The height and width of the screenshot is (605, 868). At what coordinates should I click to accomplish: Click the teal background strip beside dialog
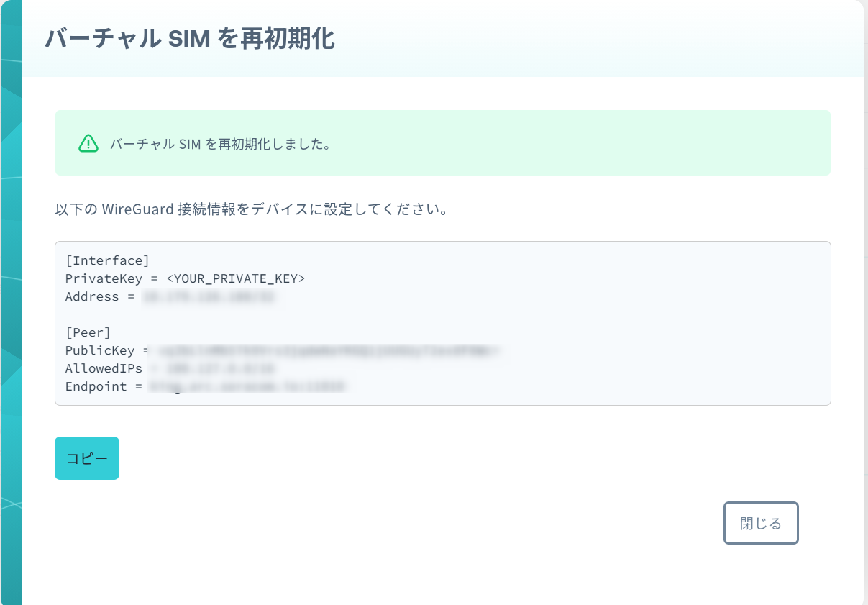11,302
